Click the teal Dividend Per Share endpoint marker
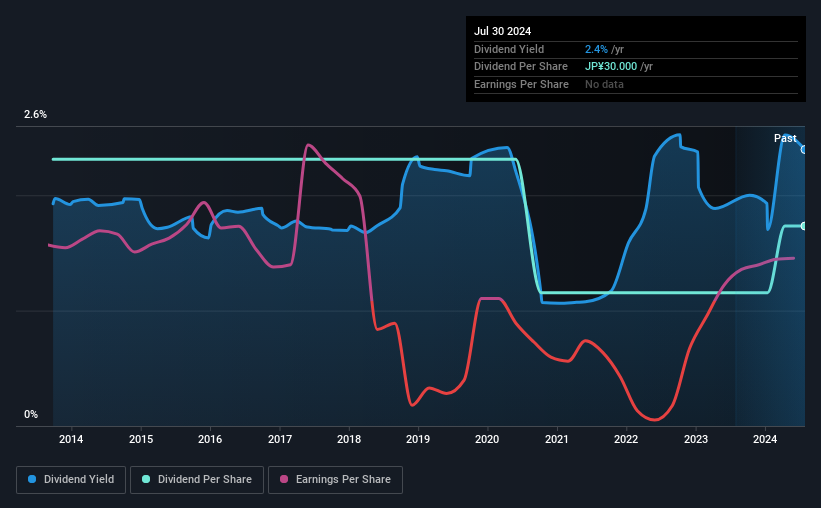This screenshot has width=821, height=508. 804,226
